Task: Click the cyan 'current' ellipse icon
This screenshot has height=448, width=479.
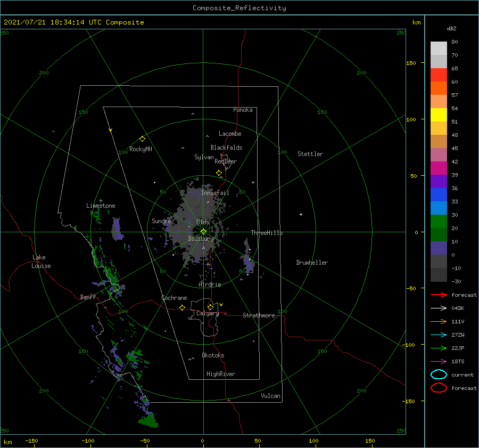Action: [x=439, y=374]
